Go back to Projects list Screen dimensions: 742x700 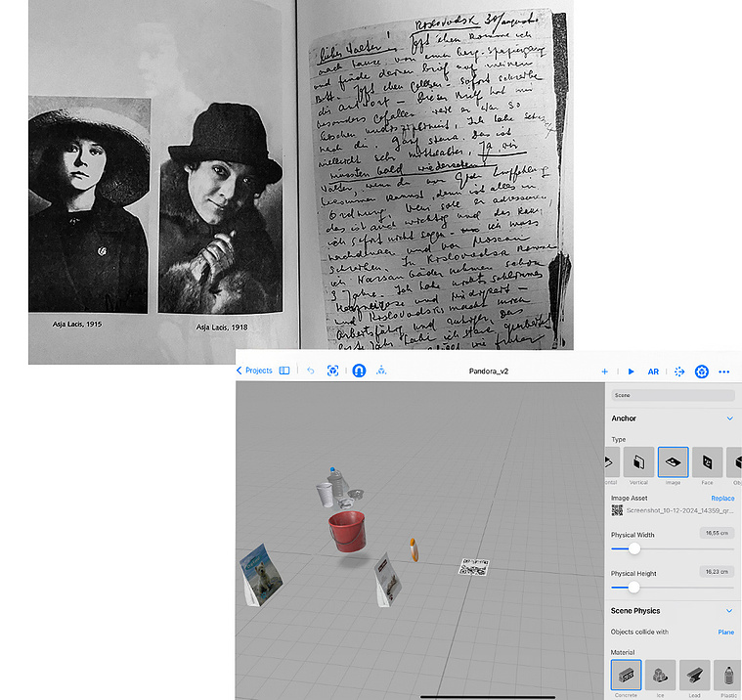tap(254, 371)
